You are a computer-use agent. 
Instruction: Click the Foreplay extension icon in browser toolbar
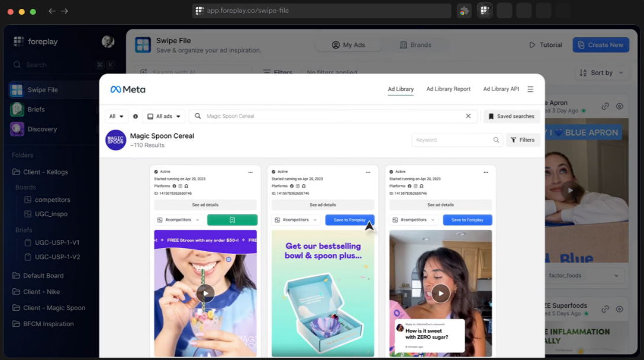coord(485,11)
